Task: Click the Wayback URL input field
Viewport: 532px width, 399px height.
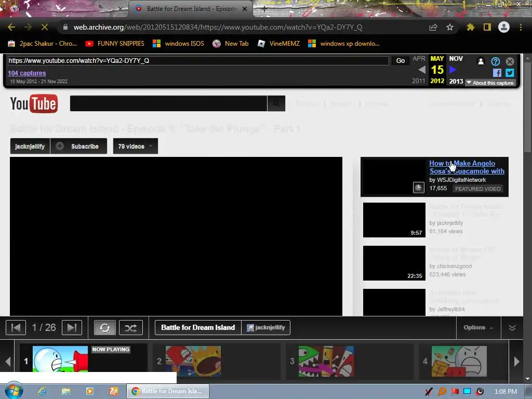Action: [x=198, y=61]
